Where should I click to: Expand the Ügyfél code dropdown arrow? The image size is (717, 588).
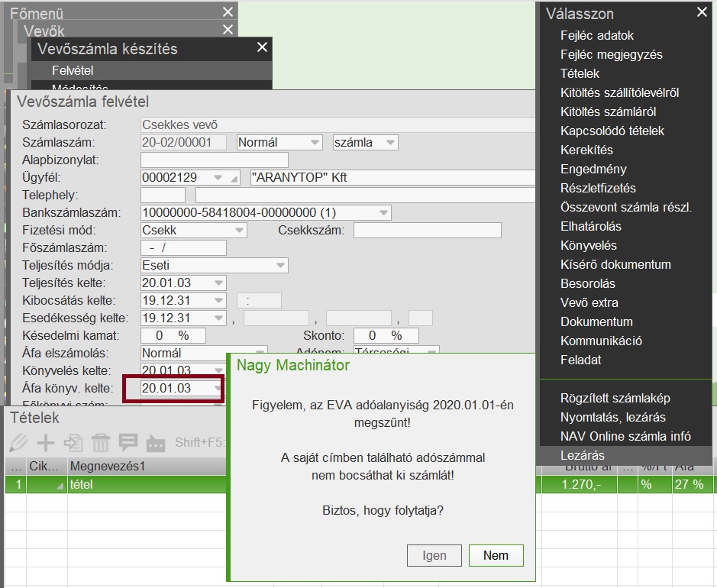click(218, 177)
